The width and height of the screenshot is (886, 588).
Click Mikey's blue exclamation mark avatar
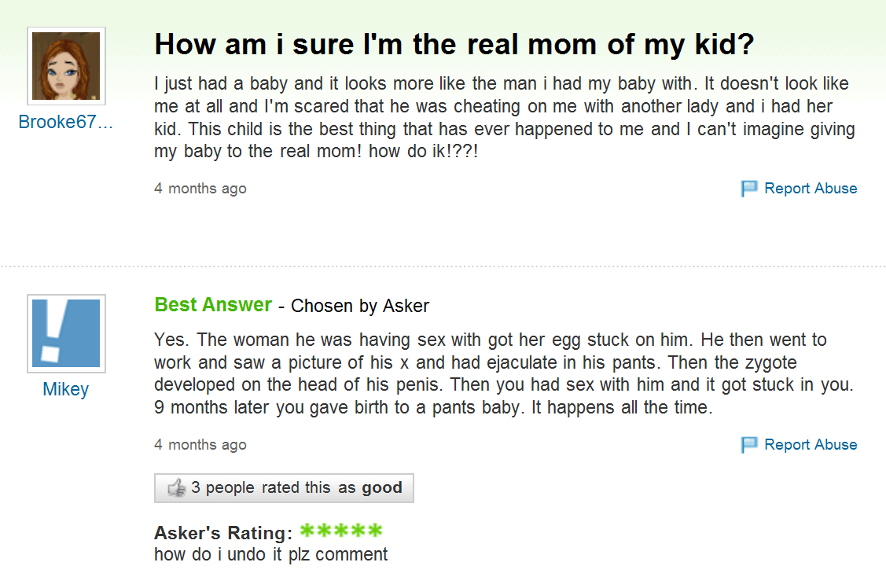click(66, 333)
